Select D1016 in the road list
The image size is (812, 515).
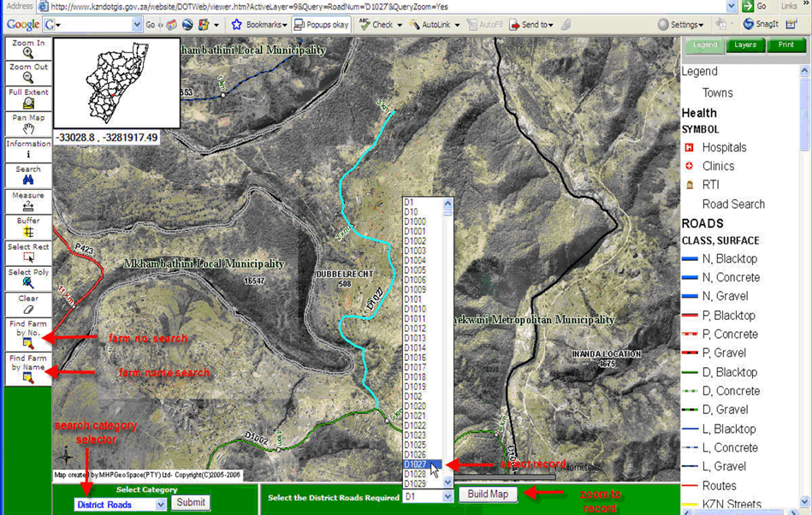point(422,358)
